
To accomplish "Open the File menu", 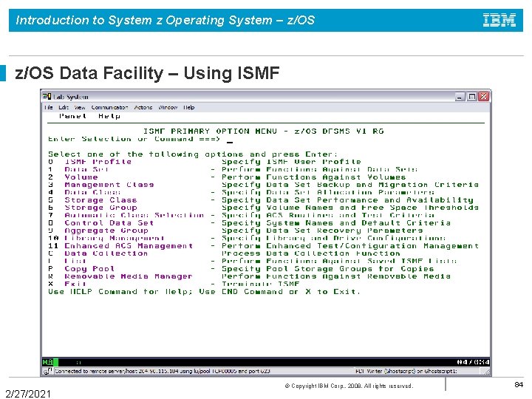I will click(x=49, y=107).
